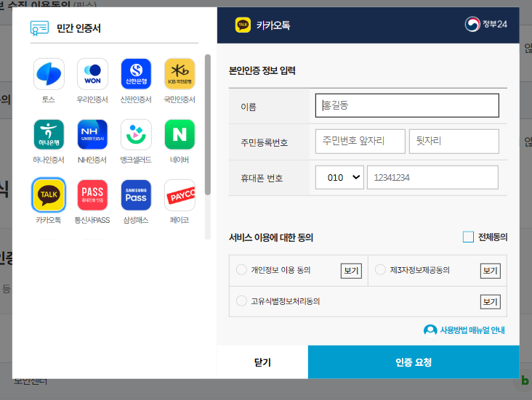The width and height of the screenshot is (532, 400).
Task: Select the Samsung Pass icon
Action: point(136,195)
